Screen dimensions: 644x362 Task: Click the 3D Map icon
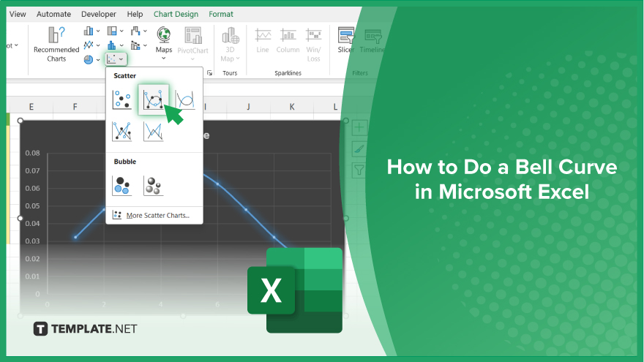point(230,36)
